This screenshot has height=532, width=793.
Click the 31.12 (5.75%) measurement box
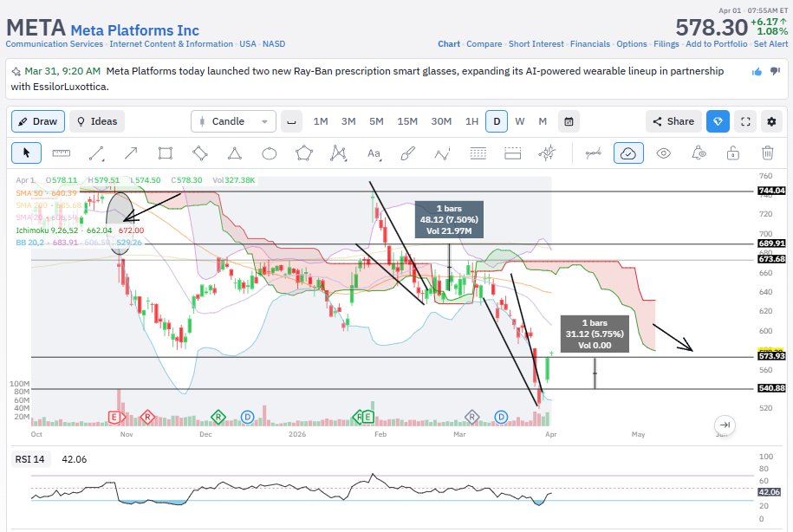click(x=595, y=334)
